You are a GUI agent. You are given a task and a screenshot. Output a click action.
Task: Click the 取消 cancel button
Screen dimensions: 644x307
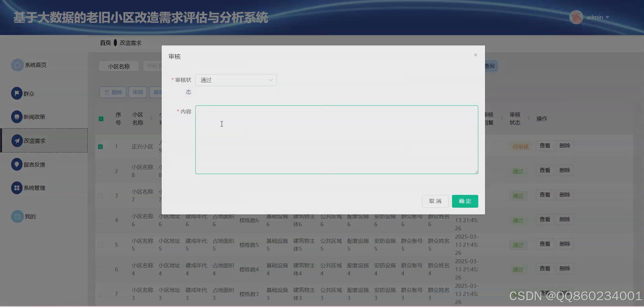pyautogui.click(x=435, y=201)
